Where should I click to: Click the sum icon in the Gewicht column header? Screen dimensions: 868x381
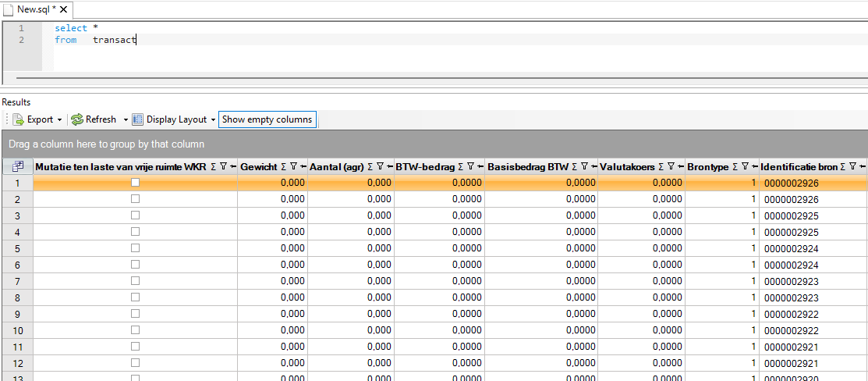click(283, 166)
